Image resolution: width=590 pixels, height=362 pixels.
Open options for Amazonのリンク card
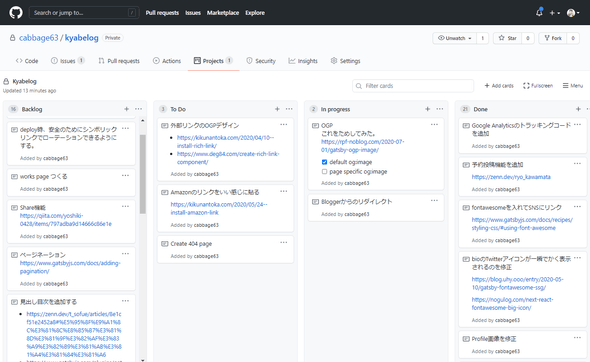click(x=284, y=191)
